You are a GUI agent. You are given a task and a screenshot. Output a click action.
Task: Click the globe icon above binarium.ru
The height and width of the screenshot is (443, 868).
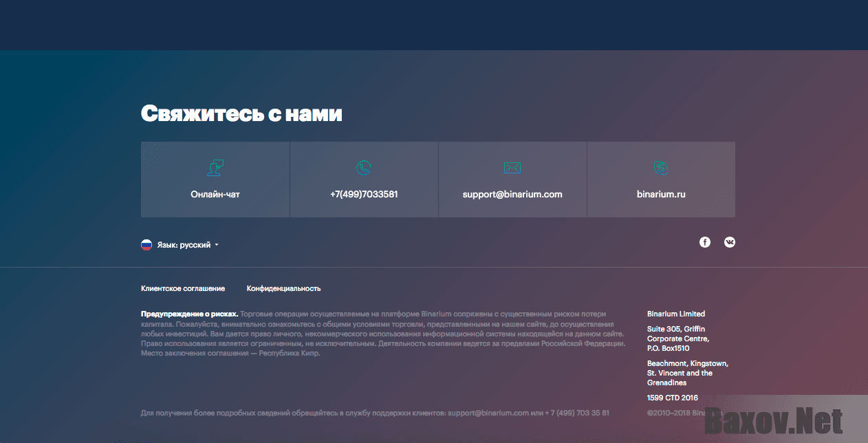(x=661, y=167)
